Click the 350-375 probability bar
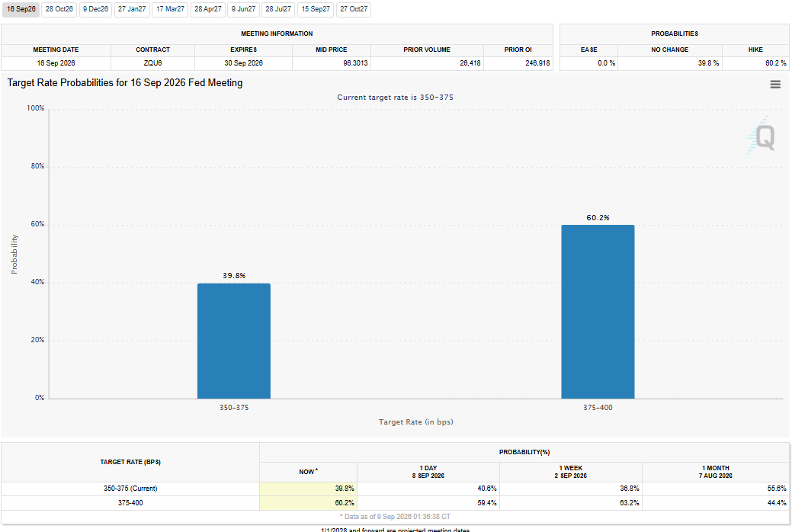808x532 pixels. pos(234,341)
